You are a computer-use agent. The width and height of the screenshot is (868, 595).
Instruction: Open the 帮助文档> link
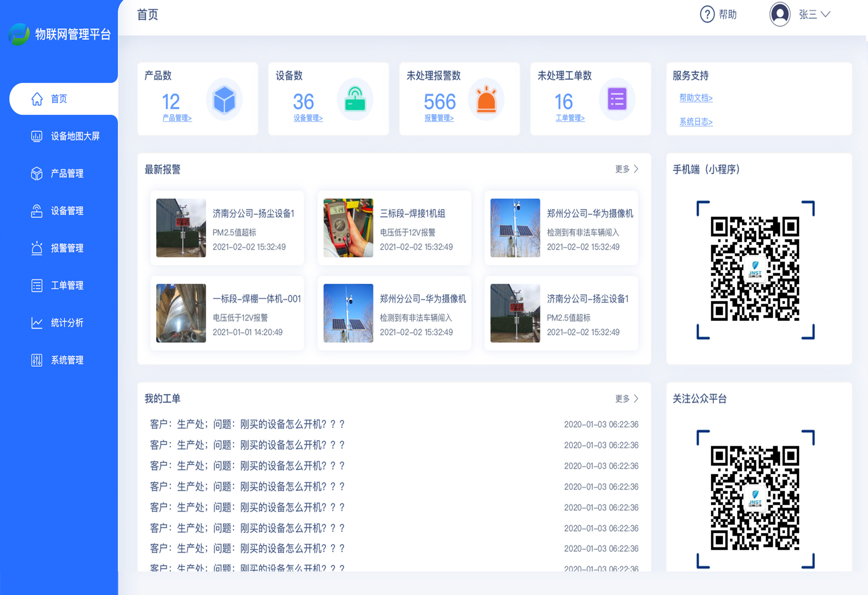pyautogui.click(x=696, y=98)
